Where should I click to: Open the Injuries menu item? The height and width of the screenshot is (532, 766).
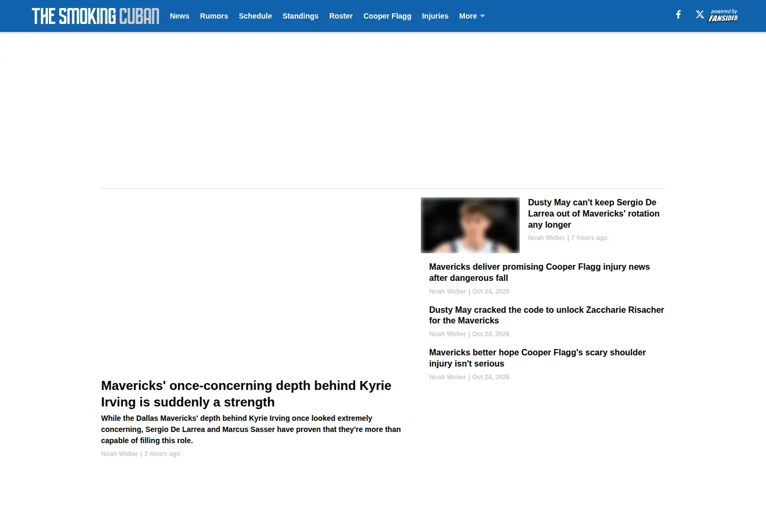click(x=435, y=16)
